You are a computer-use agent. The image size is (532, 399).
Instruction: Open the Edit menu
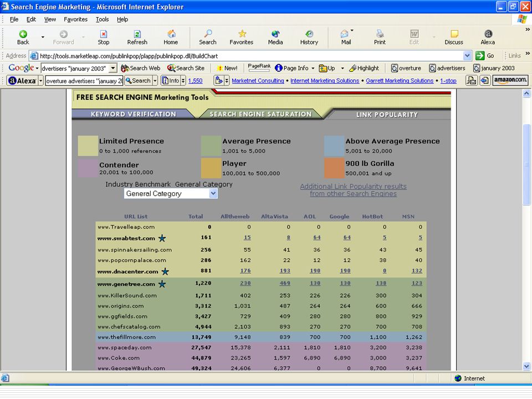pyautogui.click(x=31, y=19)
